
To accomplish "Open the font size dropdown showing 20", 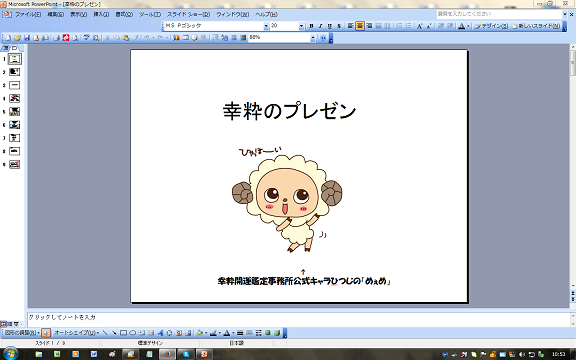I will point(301,26).
